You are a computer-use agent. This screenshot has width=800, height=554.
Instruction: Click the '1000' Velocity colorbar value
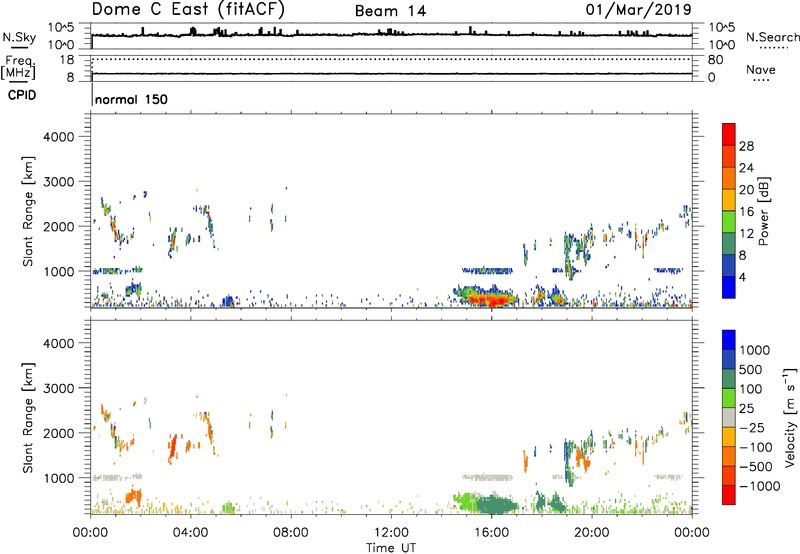point(755,350)
